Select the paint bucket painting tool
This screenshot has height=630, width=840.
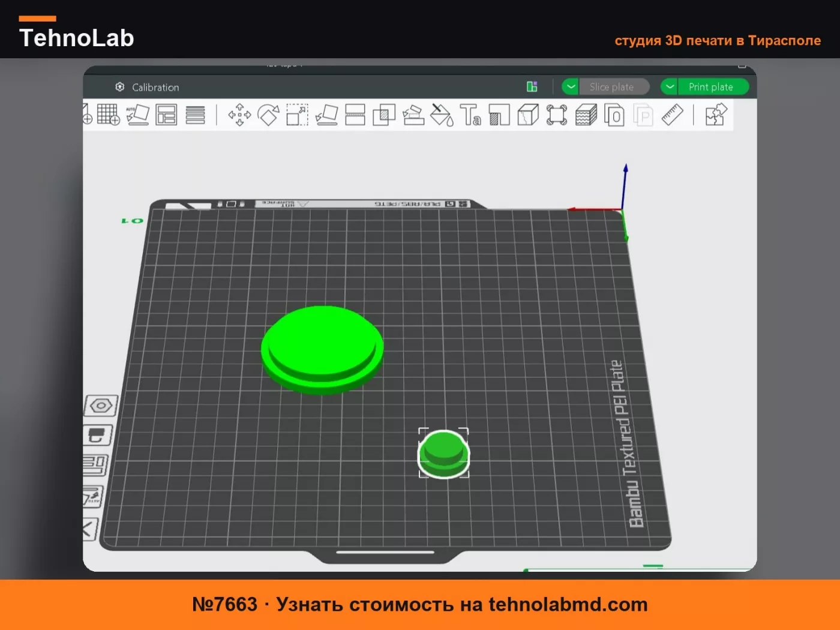[x=442, y=115]
